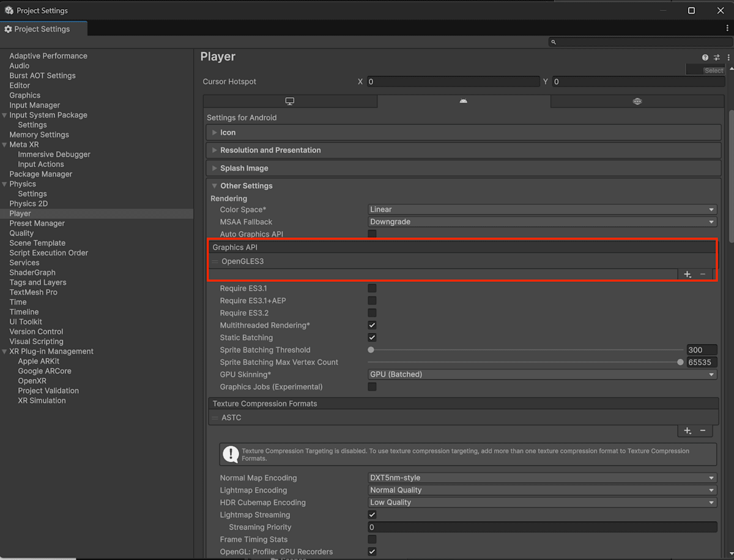Toggle Require ES3.1+AEP checkbox
734x560 pixels.
[372, 301]
